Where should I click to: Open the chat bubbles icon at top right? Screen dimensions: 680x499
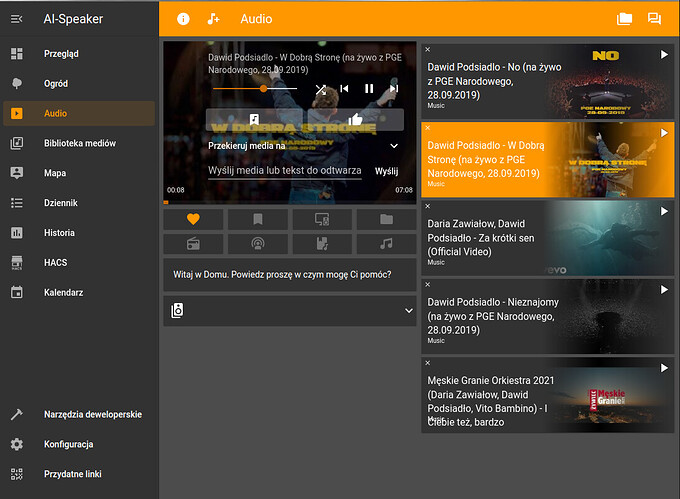tap(654, 19)
